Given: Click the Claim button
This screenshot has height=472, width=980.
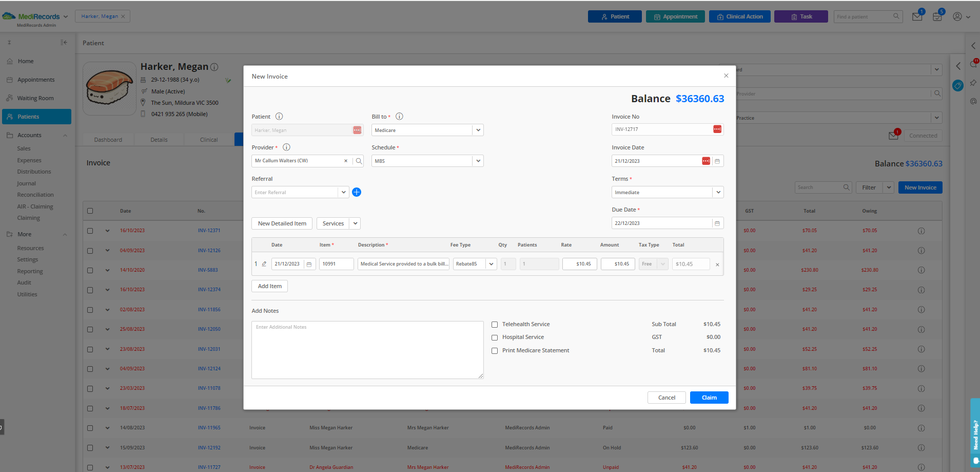Looking at the screenshot, I should coord(709,398).
